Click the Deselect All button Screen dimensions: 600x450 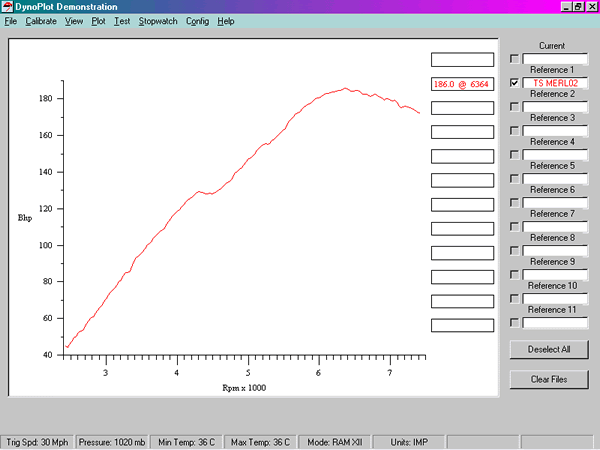click(549, 349)
